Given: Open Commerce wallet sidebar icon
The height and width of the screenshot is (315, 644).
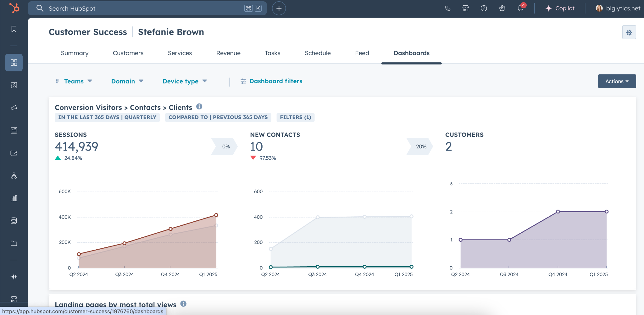Looking at the screenshot, I should 14,153.
